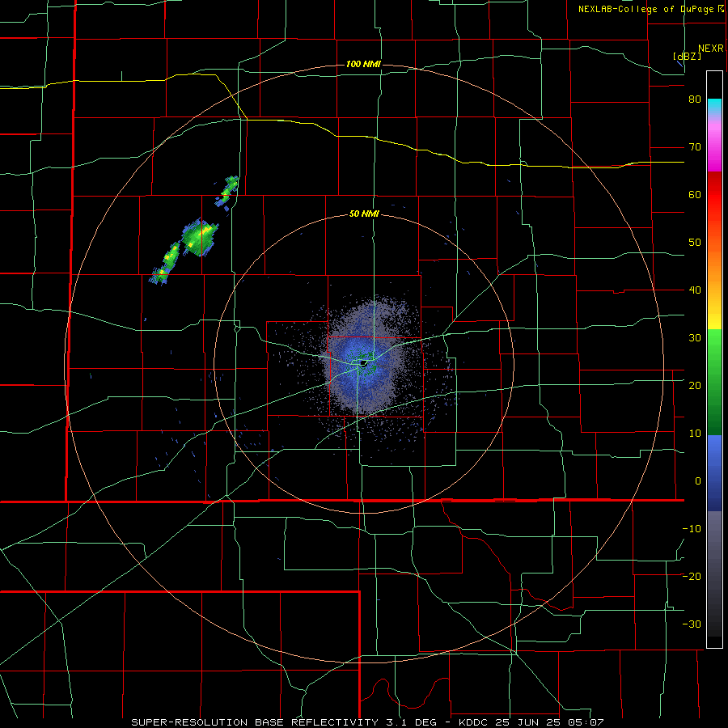728x728 pixels.
Task: Select the -10 value on dBZ scale
Action: tap(692, 528)
